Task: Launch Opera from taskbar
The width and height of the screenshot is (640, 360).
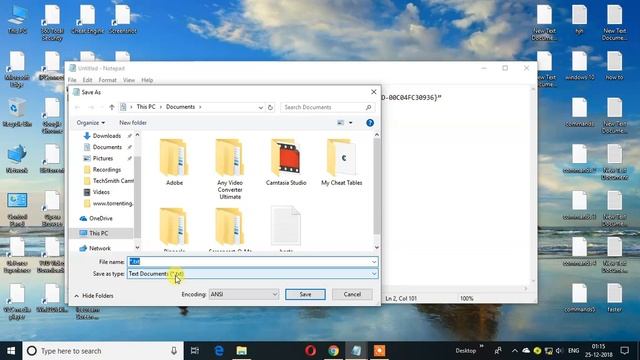Action: 311,351
